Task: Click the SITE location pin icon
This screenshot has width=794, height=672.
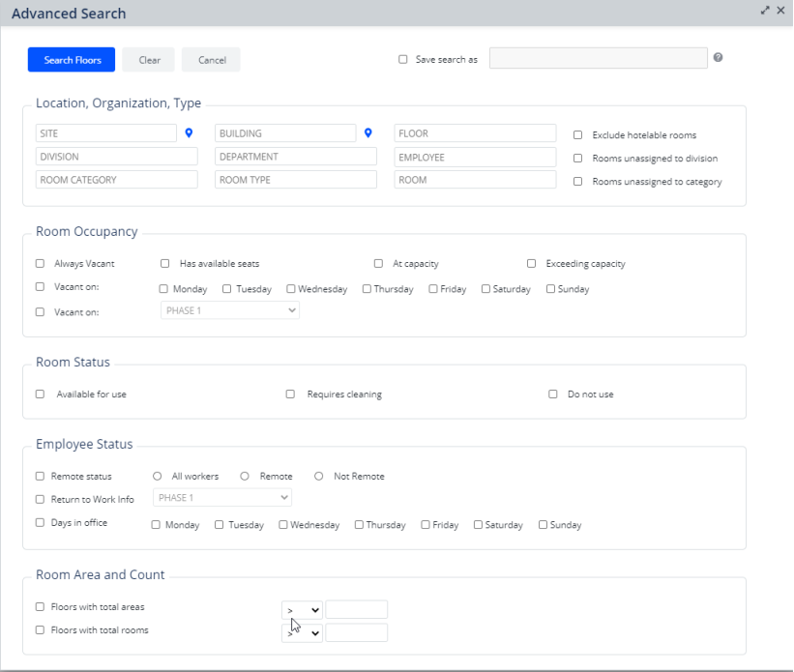Action: (x=190, y=133)
